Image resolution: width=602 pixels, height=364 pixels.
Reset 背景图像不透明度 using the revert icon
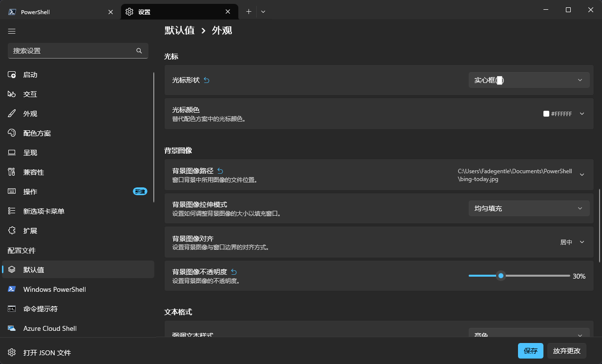point(234,272)
